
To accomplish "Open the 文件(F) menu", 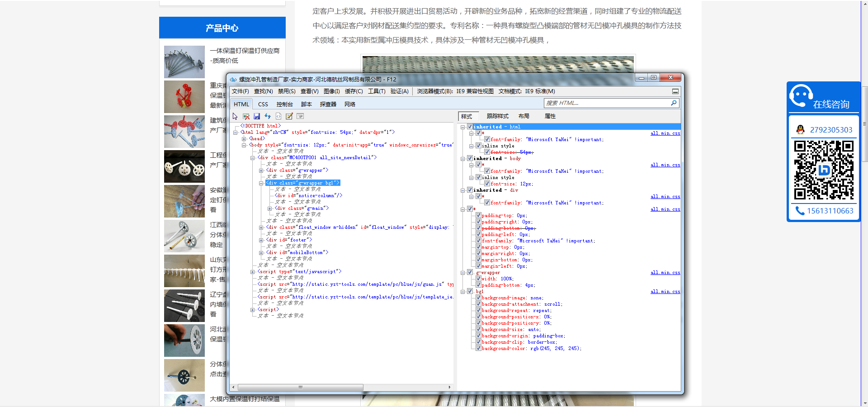I will pos(241,91).
